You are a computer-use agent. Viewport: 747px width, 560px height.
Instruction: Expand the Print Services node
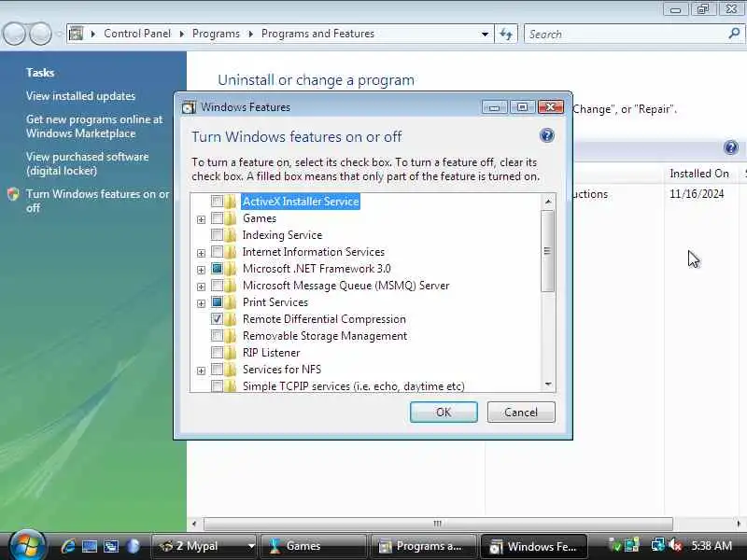[x=201, y=303]
